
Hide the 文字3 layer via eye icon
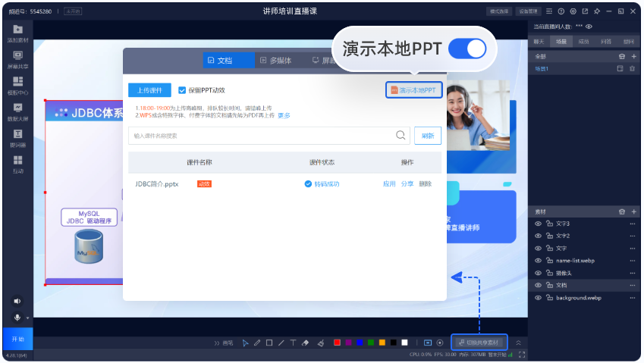538,224
